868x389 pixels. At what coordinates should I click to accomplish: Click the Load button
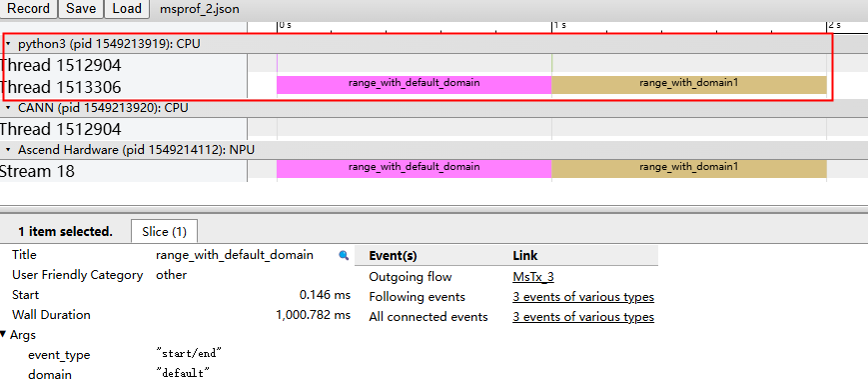coord(127,9)
